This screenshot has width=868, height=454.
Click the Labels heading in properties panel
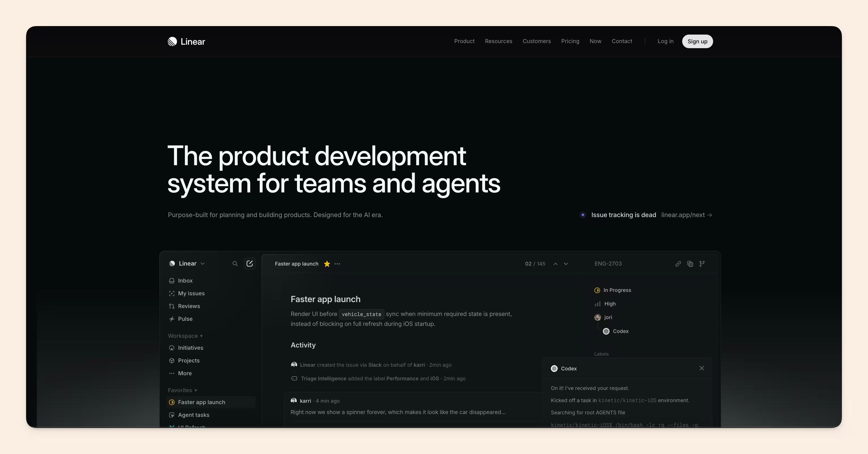tap(601, 354)
